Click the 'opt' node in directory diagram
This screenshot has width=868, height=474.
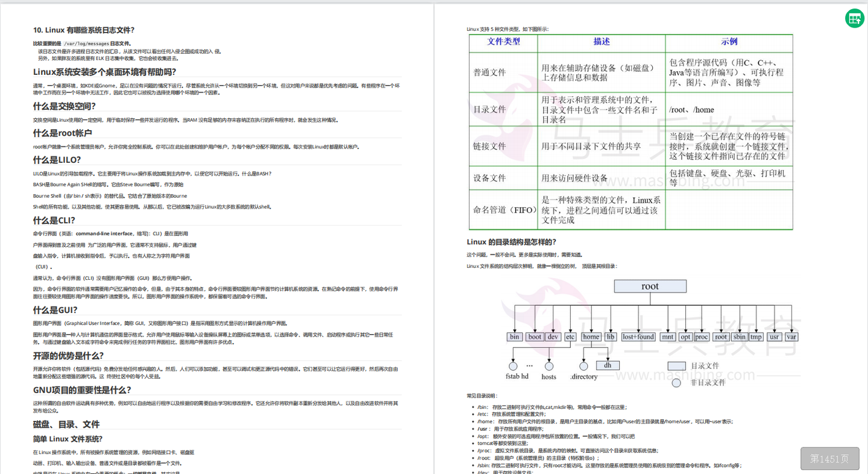(685, 337)
